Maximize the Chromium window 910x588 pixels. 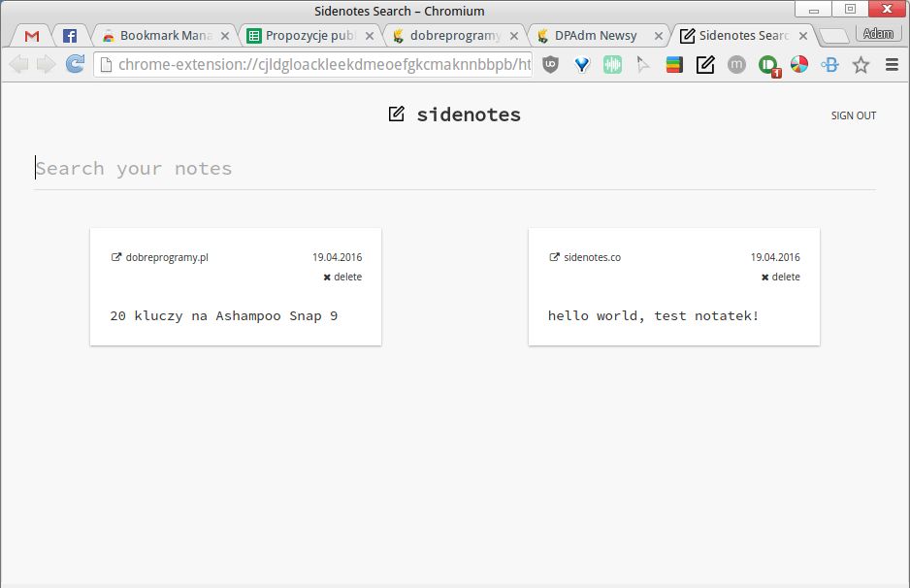pyautogui.click(x=850, y=9)
